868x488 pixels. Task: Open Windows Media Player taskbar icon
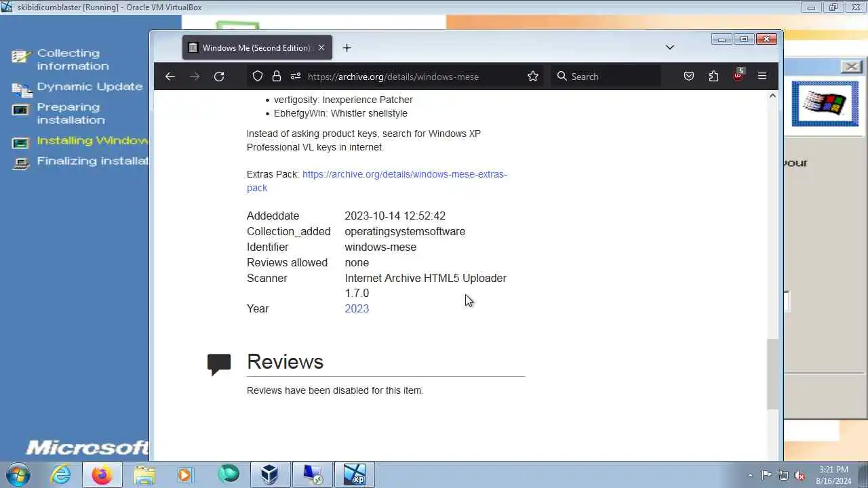[x=184, y=474]
